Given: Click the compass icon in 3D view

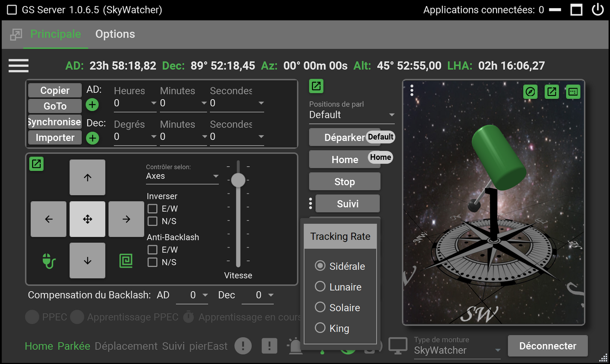Looking at the screenshot, I should [530, 92].
